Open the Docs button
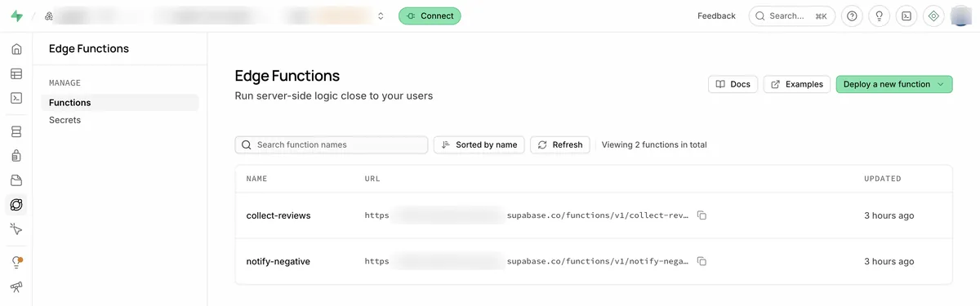980x306 pixels. tap(733, 84)
